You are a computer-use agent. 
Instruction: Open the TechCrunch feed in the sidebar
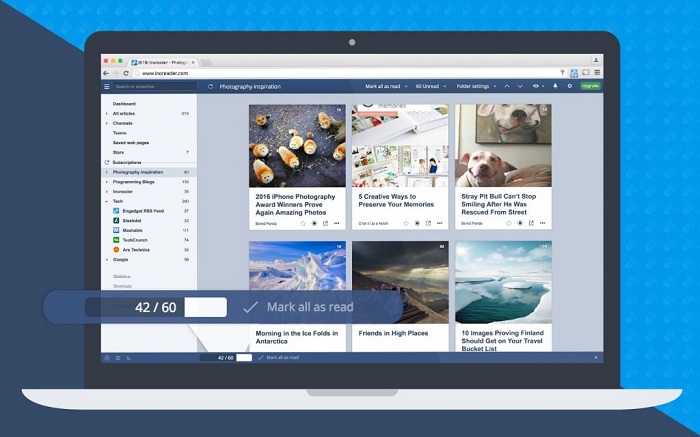point(137,240)
